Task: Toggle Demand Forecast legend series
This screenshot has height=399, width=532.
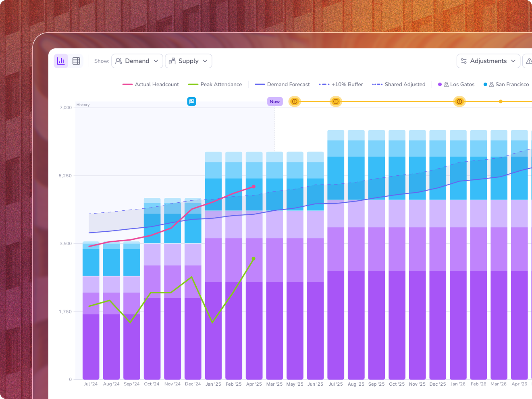Action: click(x=282, y=84)
